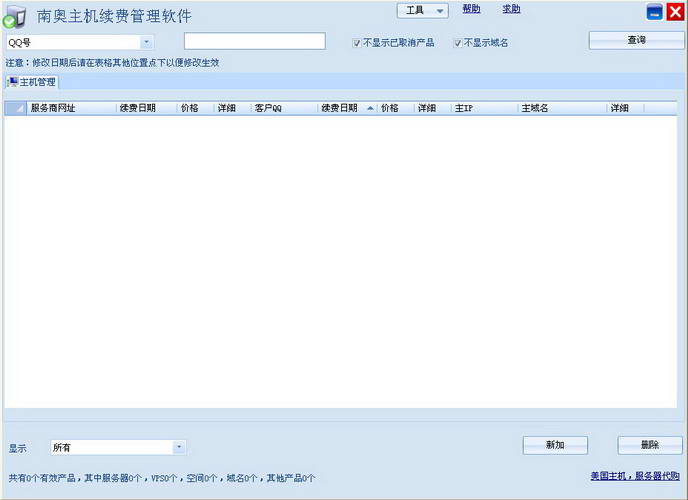
Task: Click the 主域名 column header
Action: point(563,108)
